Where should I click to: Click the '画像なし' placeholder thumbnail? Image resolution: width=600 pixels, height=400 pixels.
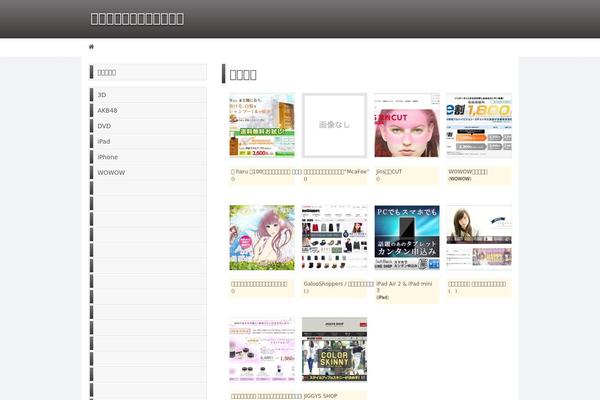pyautogui.click(x=334, y=125)
